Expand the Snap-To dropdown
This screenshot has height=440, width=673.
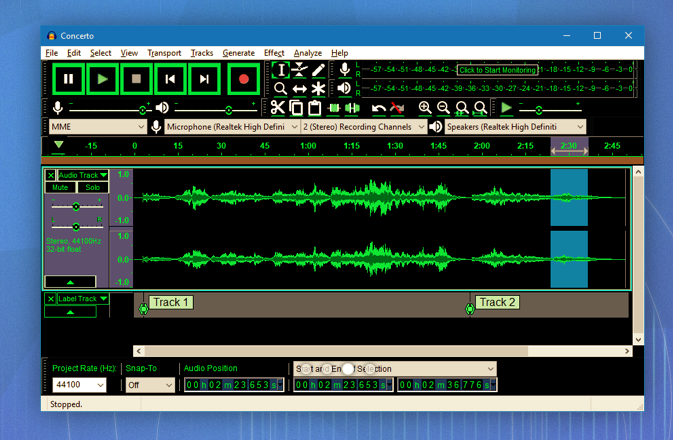pos(150,385)
